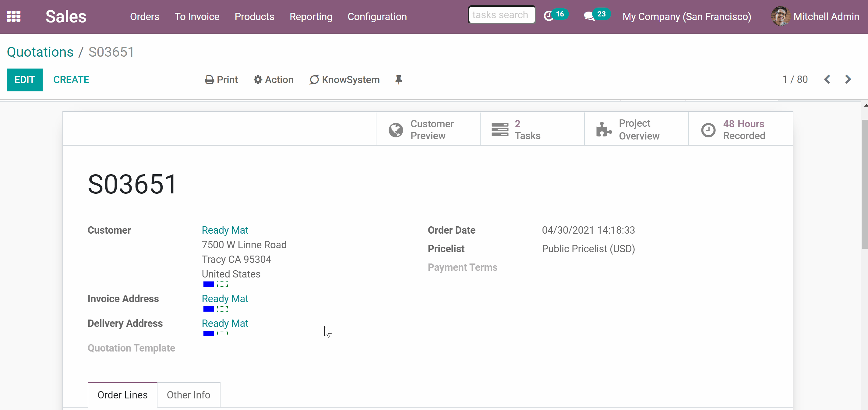Click blue square under Customer address
The height and width of the screenshot is (410, 868).
[x=209, y=284]
